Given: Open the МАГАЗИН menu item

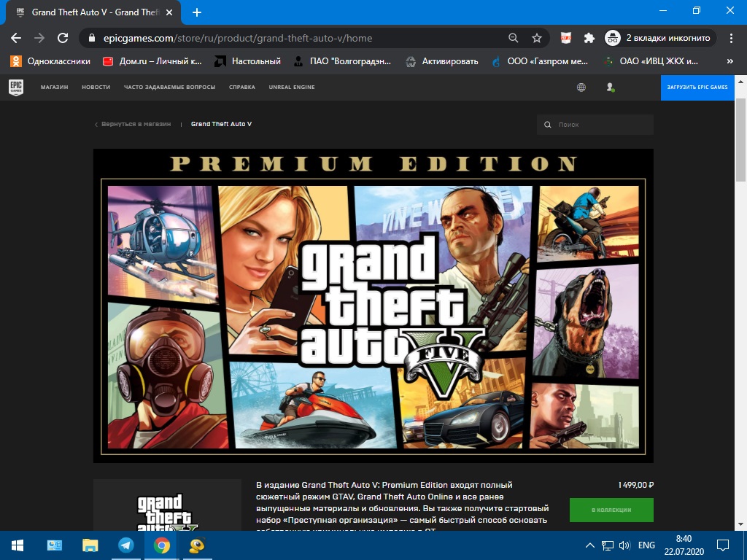Looking at the screenshot, I should (54, 87).
